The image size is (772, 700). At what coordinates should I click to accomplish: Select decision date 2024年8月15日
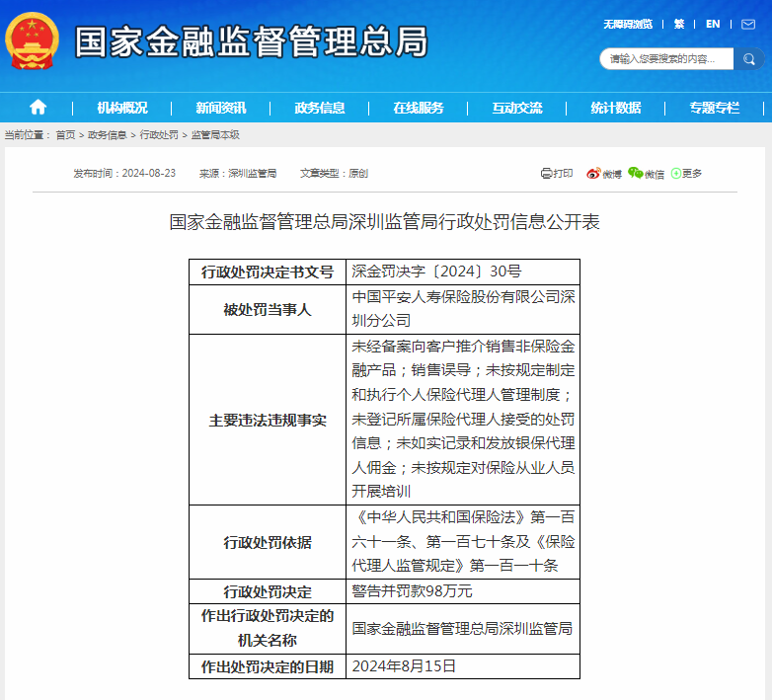404,666
